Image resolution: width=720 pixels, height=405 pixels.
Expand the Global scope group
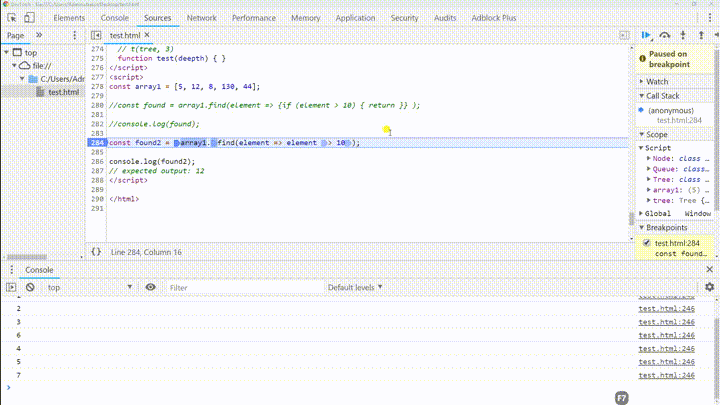641,214
